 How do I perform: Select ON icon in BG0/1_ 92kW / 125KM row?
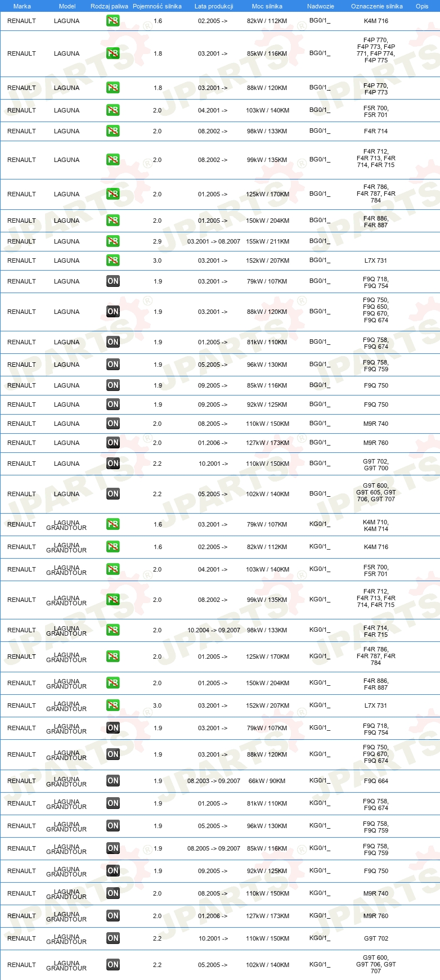pos(113,404)
